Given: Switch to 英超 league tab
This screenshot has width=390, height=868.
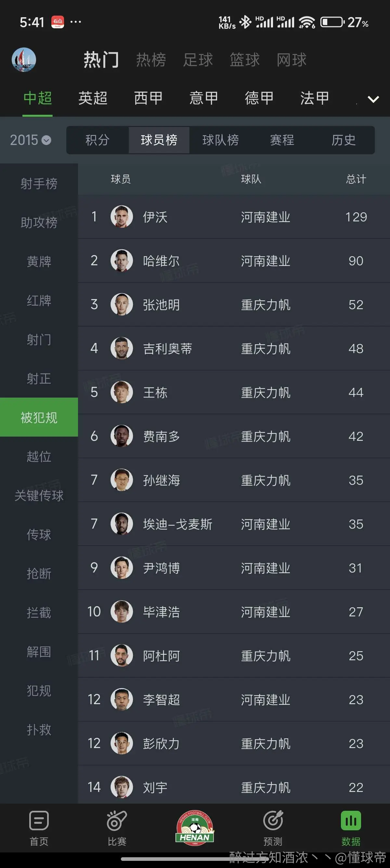Looking at the screenshot, I should click(93, 98).
